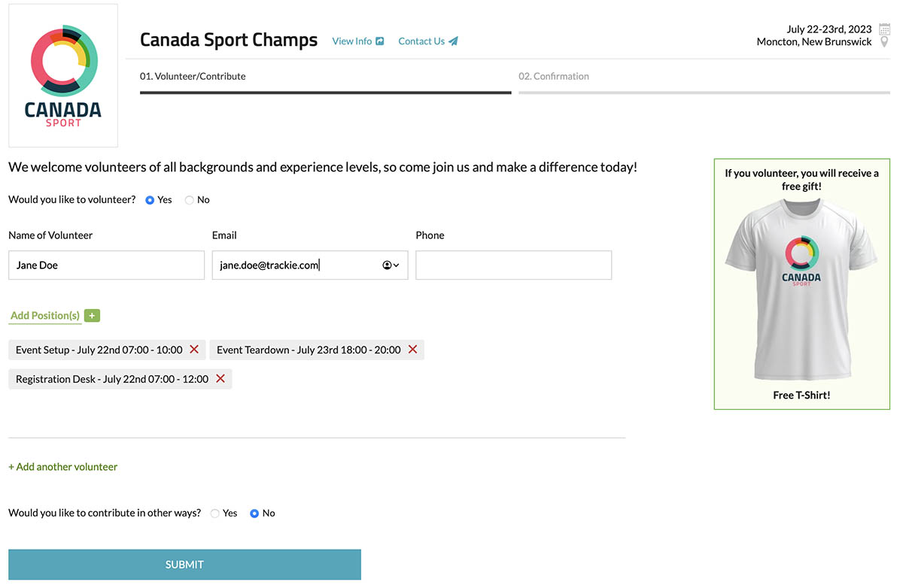Screen dimensions: 903x588
Task: Select Yes for volunteering
Action: coord(150,200)
